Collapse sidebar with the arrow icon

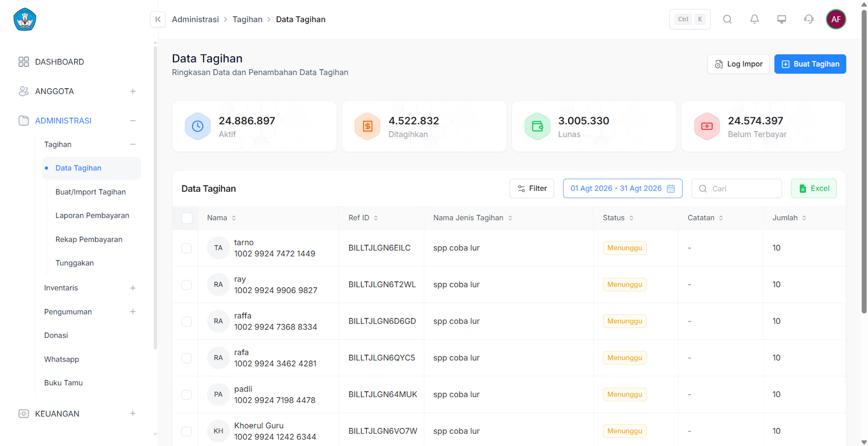point(158,19)
